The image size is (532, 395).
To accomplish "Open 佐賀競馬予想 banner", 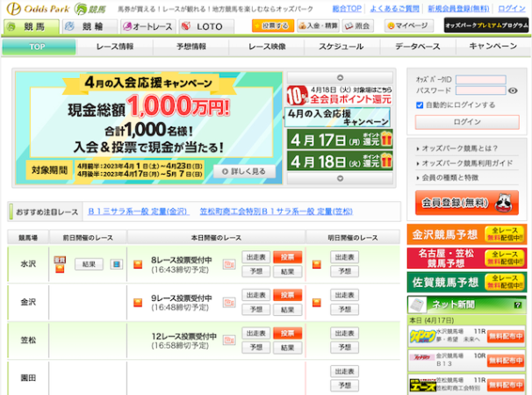I will click(467, 283).
